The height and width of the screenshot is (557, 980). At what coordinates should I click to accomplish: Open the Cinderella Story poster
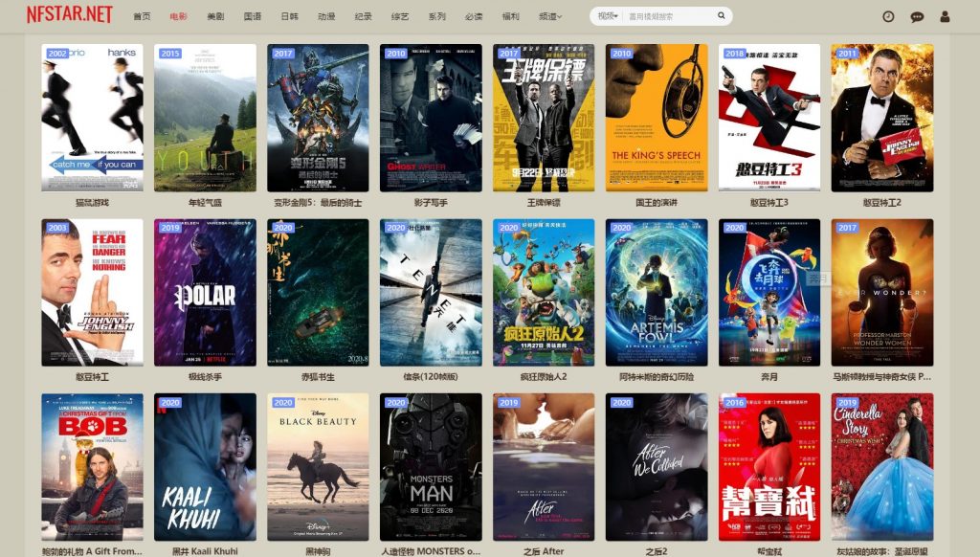(x=881, y=467)
